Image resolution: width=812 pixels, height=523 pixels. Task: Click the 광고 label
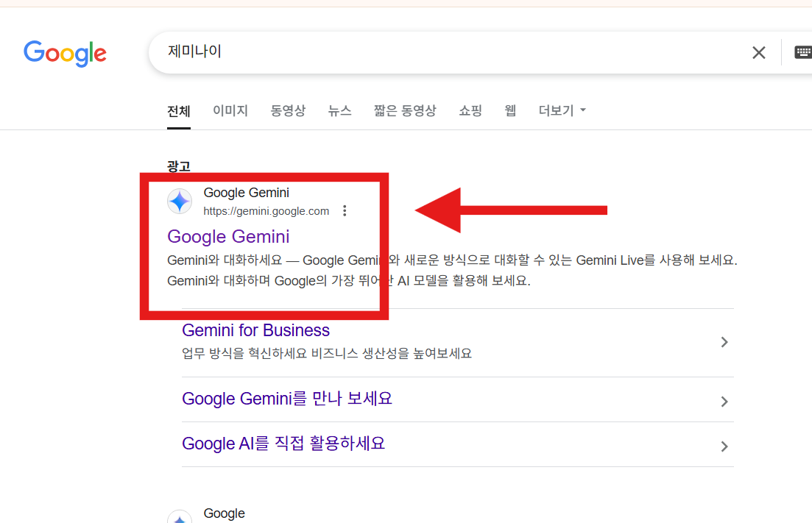(x=179, y=166)
